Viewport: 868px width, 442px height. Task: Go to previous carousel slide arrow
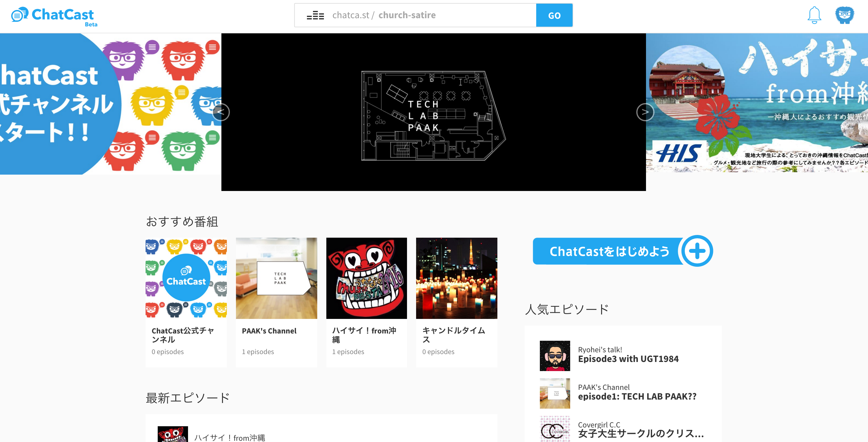[221, 112]
